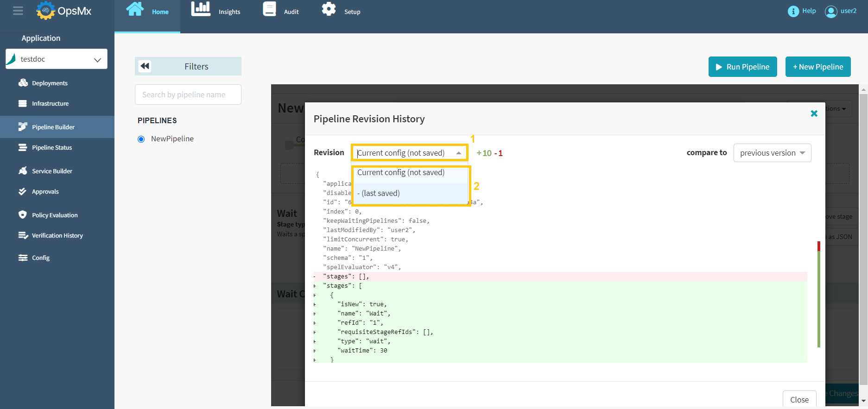The image size is (868, 409).
Task: Click the + New Pipeline button
Action: pyautogui.click(x=818, y=67)
